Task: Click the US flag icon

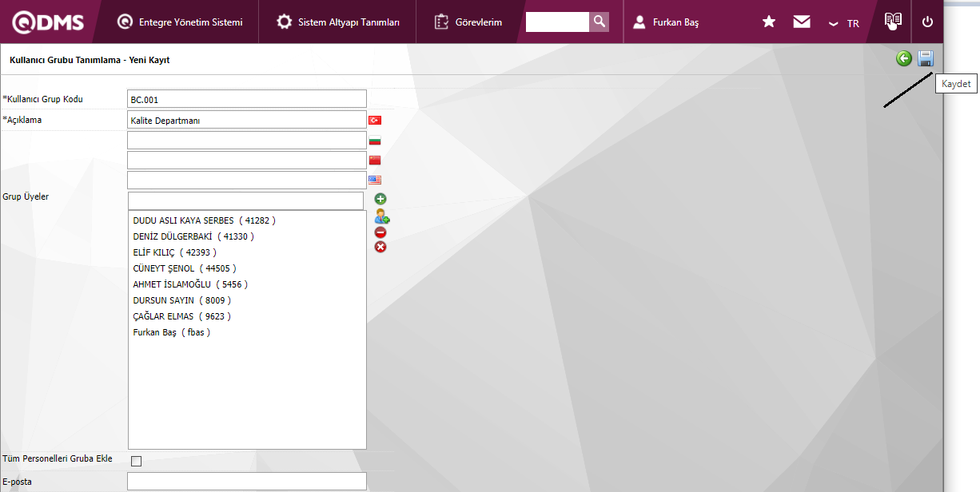Action: [x=374, y=180]
